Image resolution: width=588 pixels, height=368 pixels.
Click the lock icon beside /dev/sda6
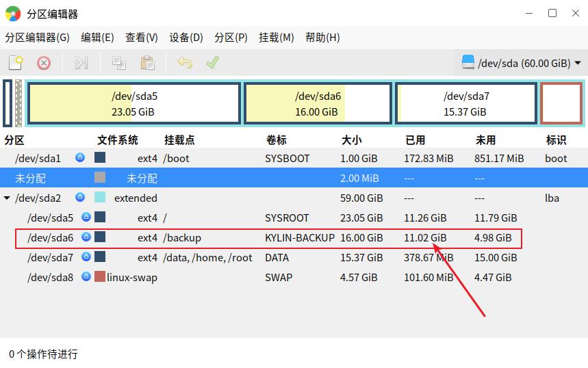tap(86, 237)
